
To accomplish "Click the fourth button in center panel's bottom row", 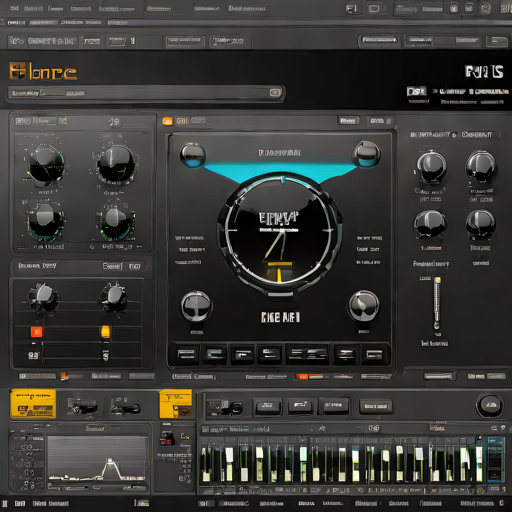I will pos(270,354).
